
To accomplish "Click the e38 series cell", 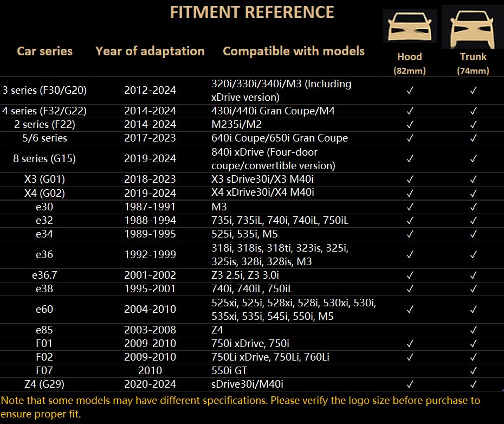I will pyautogui.click(x=44, y=288).
